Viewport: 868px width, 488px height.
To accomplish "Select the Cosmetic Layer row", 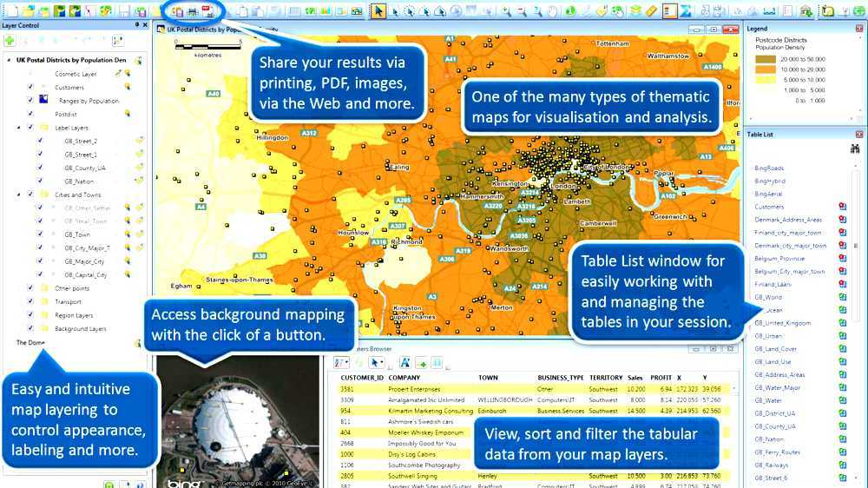I will [x=76, y=74].
